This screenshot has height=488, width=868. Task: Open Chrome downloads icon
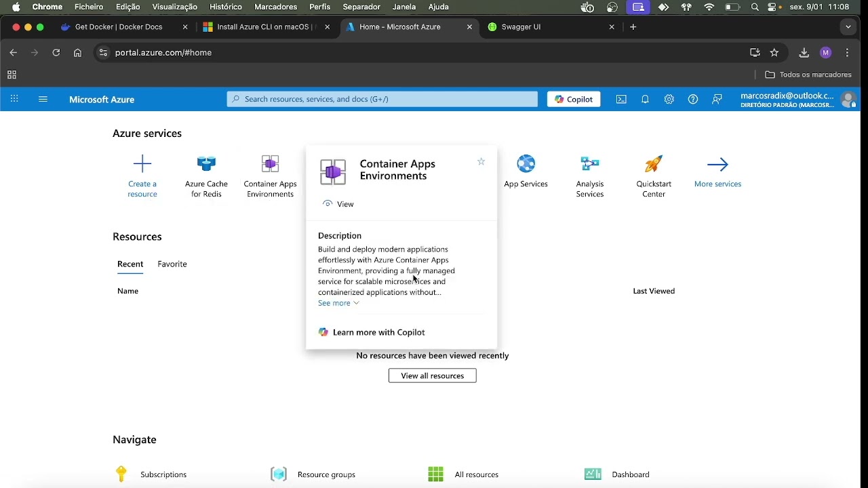pyautogui.click(x=804, y=52)
